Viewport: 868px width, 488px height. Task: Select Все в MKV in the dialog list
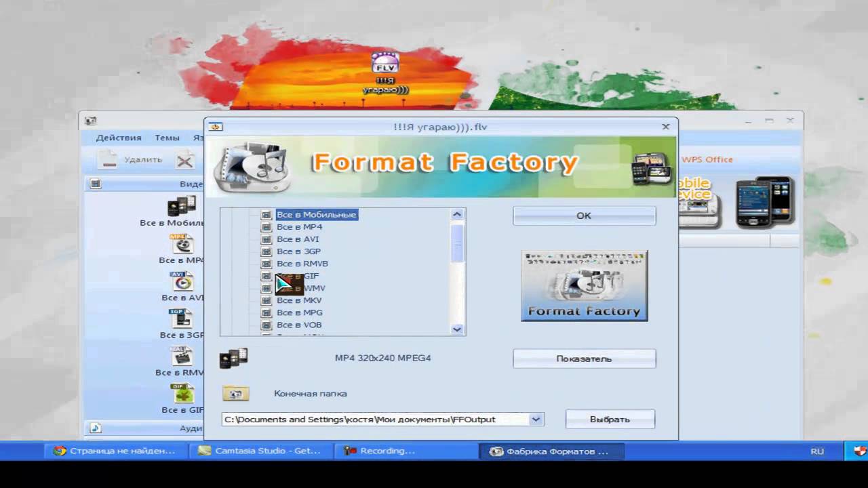click(299, 300)
